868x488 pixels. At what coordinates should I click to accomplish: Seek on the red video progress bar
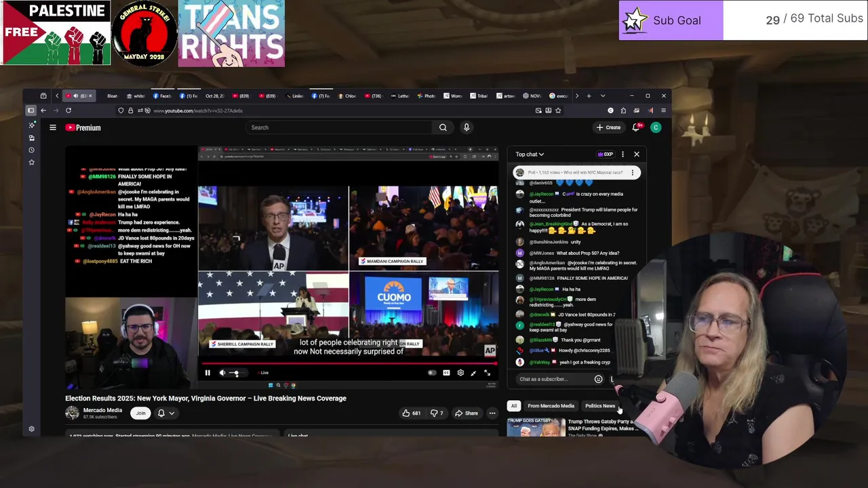click(x=348, y=365)
